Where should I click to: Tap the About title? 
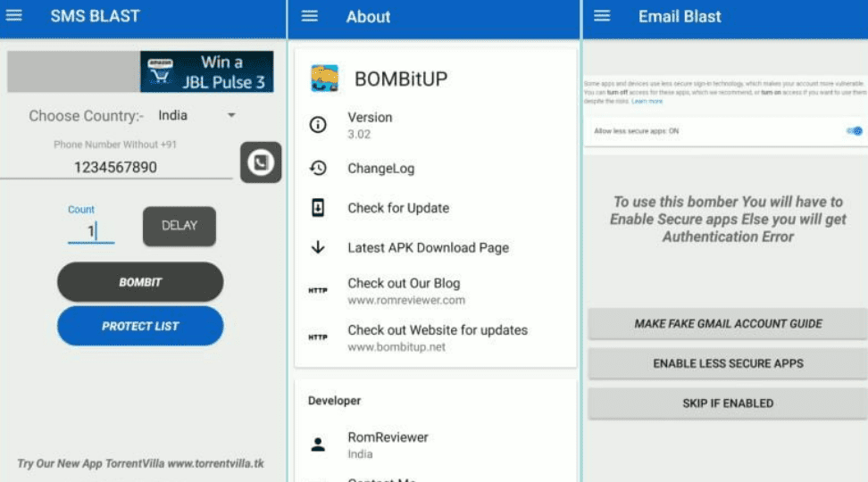click(368, 17)
